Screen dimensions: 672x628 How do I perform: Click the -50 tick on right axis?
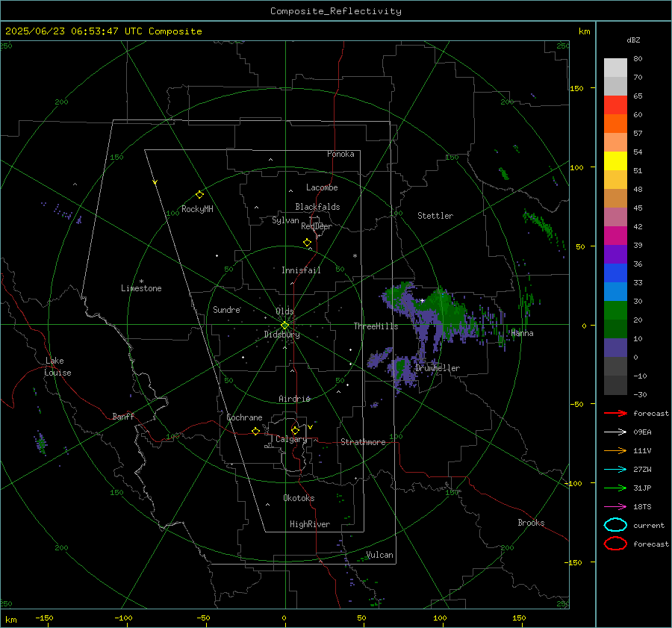coord(576,404)
